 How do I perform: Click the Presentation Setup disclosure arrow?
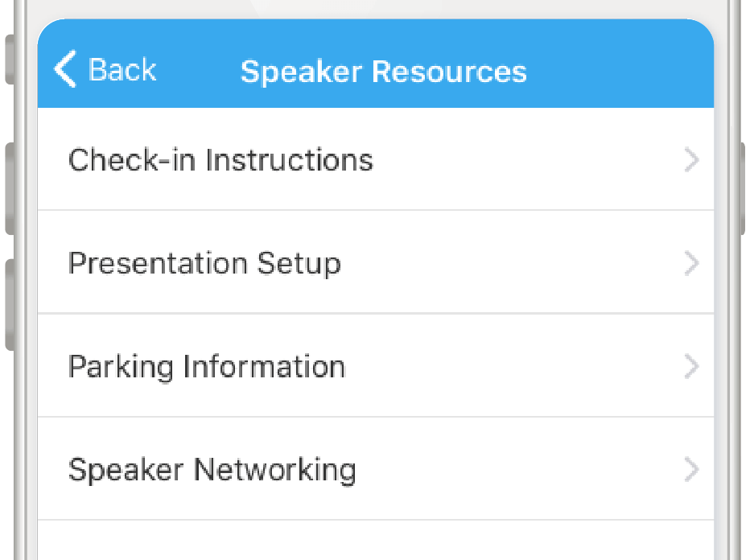(x=691, y=263)
